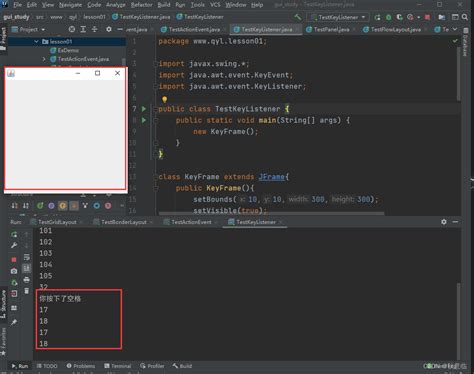Toggle scroll to end in Run console
The width and height of the screenshot is (474, 374).
coord(26,268)
